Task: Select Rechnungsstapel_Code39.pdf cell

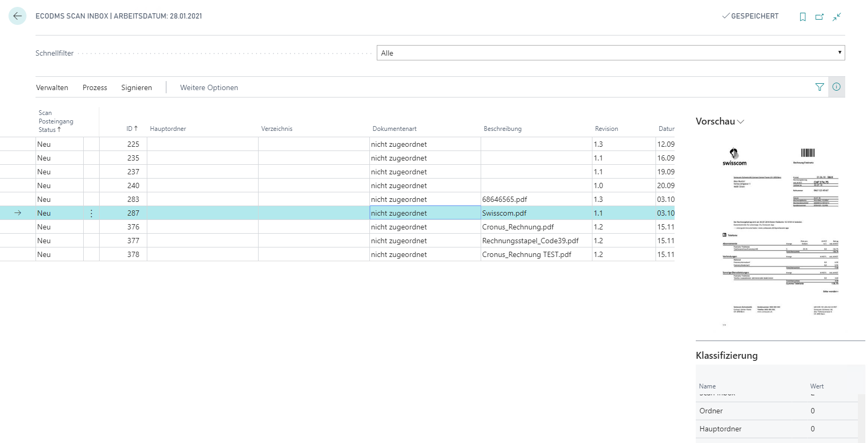Action: click(536, 241)
